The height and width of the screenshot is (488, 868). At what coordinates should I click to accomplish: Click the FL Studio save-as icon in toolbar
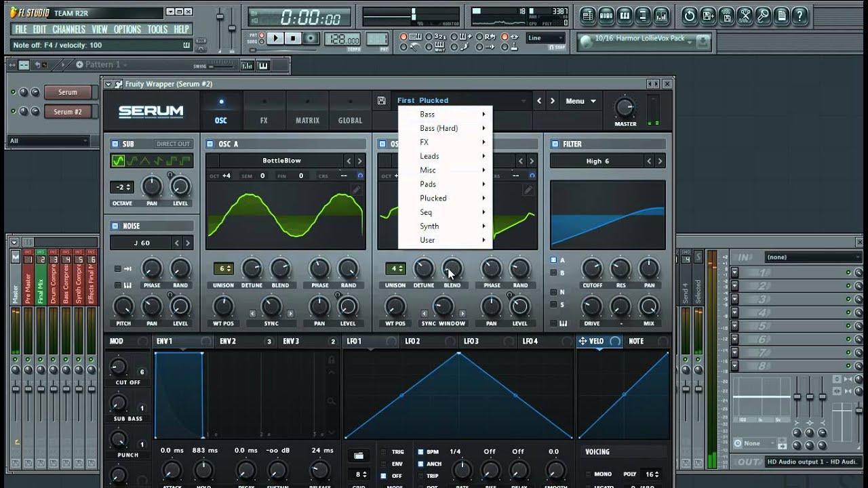tap(708, 15)
